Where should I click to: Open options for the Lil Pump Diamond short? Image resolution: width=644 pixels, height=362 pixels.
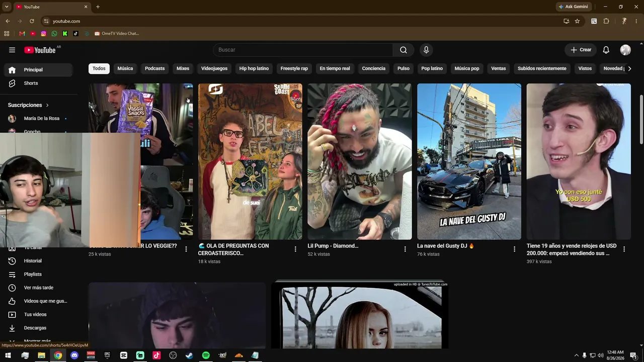[405, 249]
